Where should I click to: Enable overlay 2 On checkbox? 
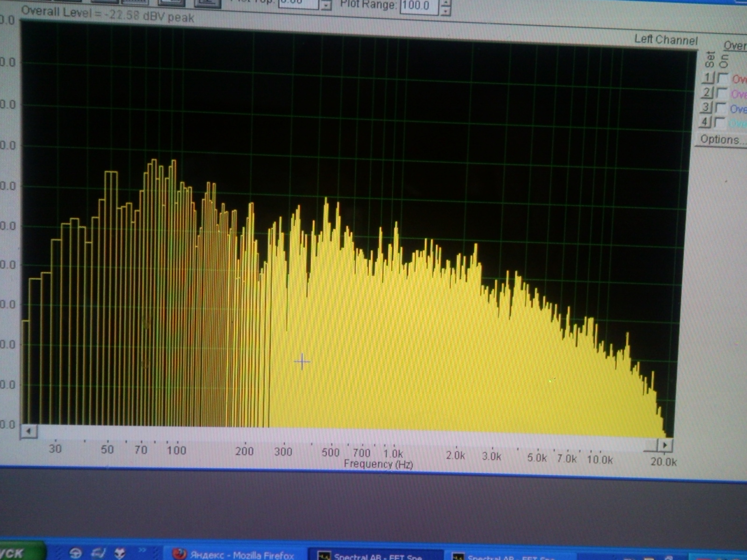point(722,93)
